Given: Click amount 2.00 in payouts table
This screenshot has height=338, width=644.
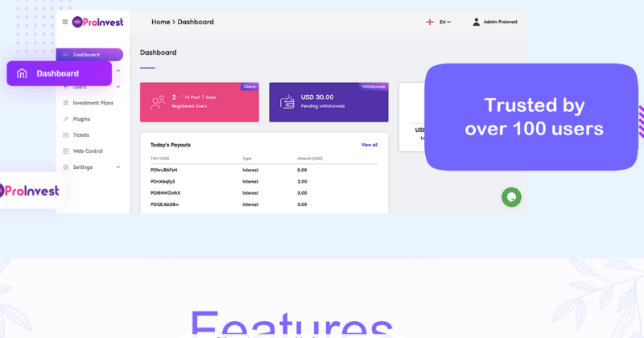Looking at the screenshot, I should [x=303, y=182].
